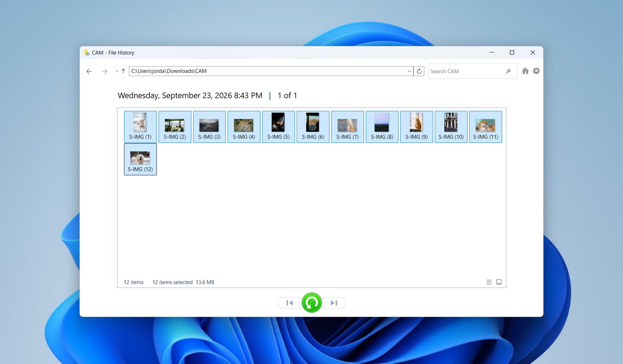Select the S-IMG (7) thumbnail
This screenshot has width=623, height=364.
coord(347,127)
